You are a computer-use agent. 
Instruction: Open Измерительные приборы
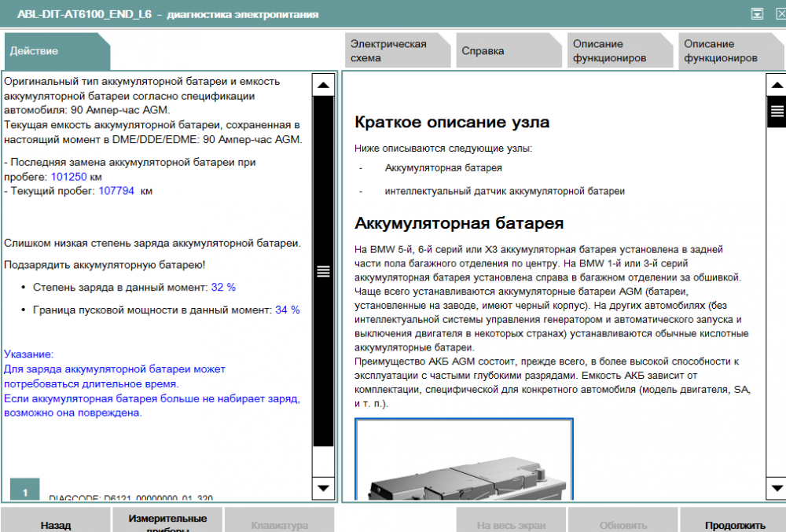pyautogui.click(x=167, y=521)
